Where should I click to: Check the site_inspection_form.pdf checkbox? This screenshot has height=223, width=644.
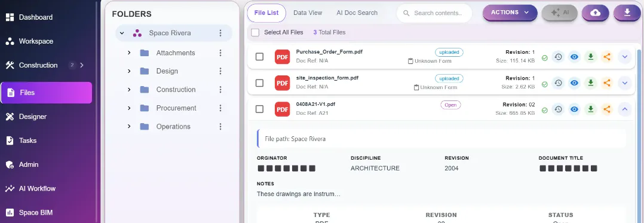[259, 83]
